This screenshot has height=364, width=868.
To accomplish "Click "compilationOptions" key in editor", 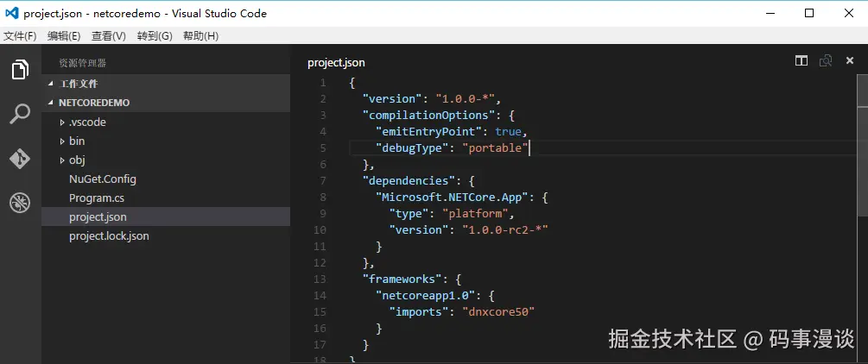I will (428, 115).
